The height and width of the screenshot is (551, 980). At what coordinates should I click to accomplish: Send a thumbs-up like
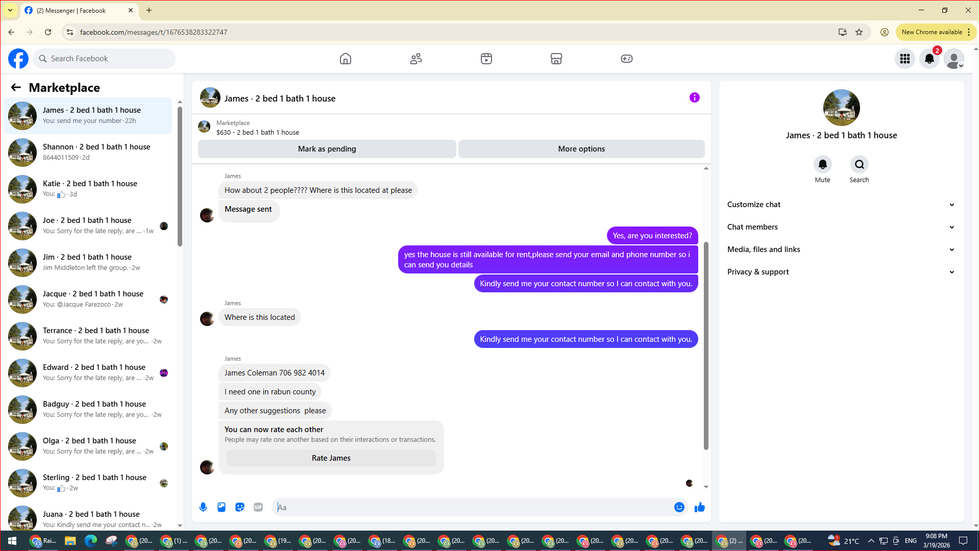coord(699,507)
